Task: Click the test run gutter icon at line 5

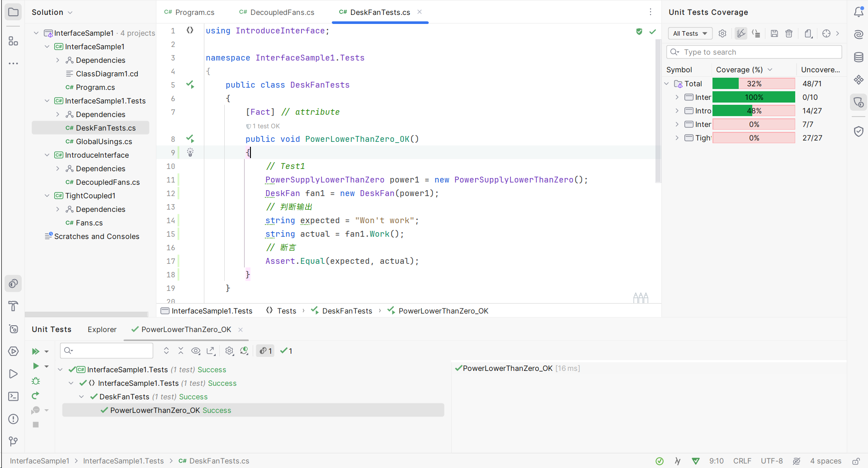Action: 190,84
